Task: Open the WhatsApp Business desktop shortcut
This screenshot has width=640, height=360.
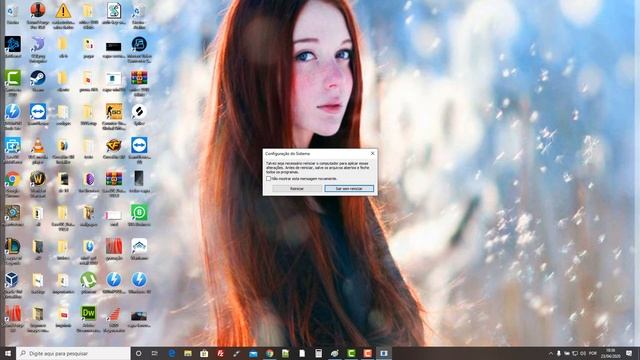Action: 139,213
